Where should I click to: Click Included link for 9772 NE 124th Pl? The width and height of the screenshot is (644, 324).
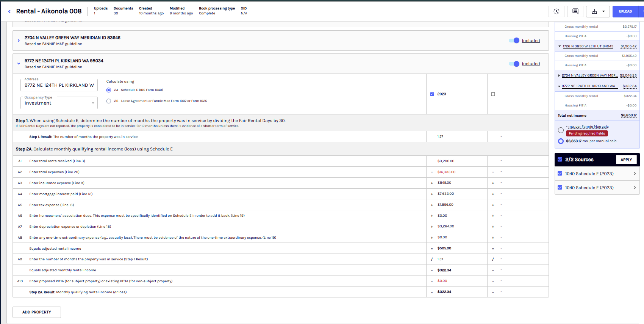click(x=531, y=64)
